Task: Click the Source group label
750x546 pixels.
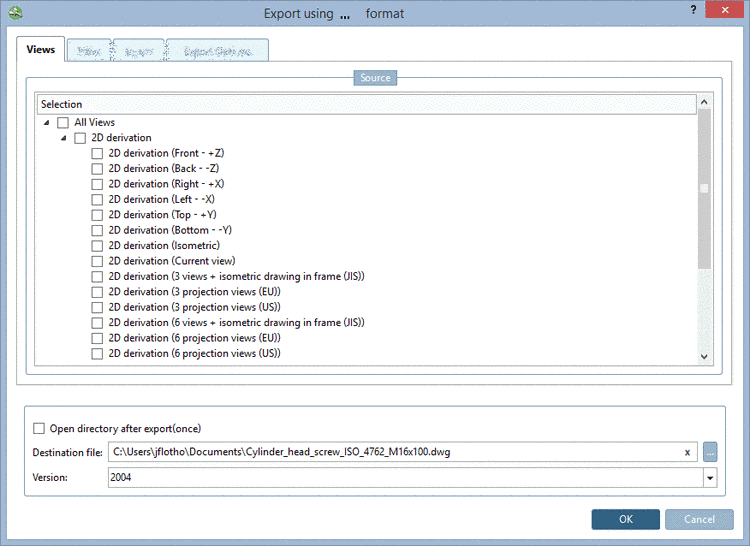Action: (375, 77)
